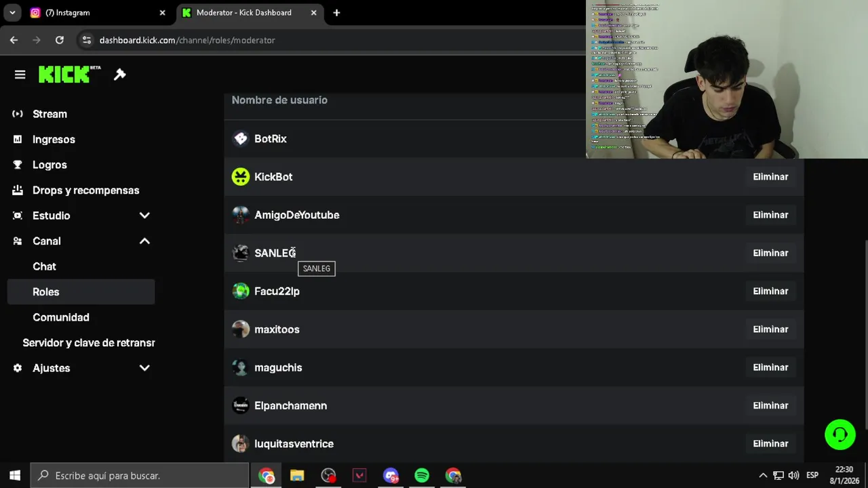Reload the page with refresh icon

coord(60,40)
